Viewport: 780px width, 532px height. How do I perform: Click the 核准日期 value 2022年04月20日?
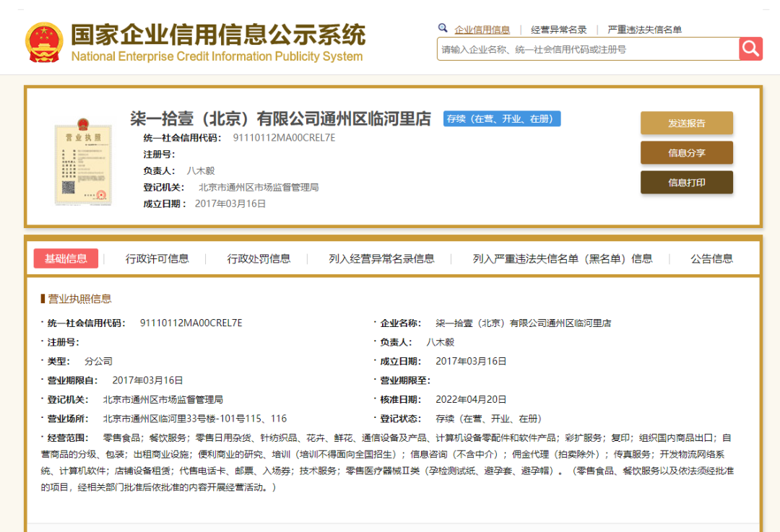coord(471,400)
